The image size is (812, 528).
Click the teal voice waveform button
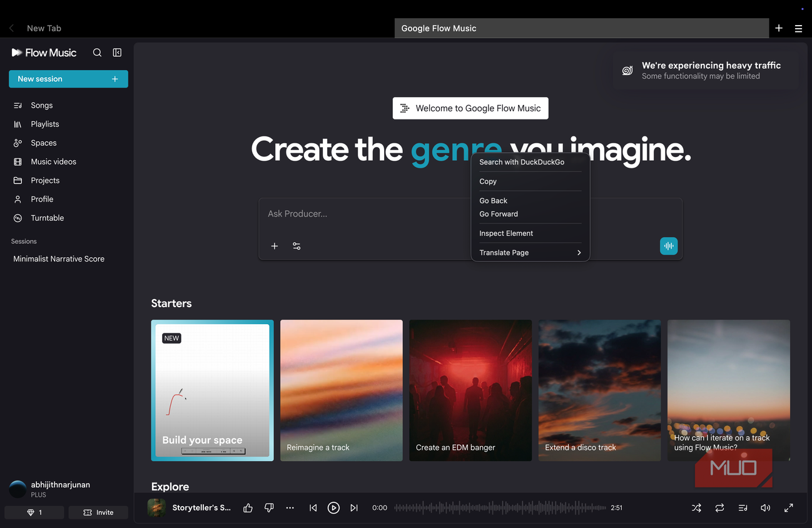(x=669, y=246)
